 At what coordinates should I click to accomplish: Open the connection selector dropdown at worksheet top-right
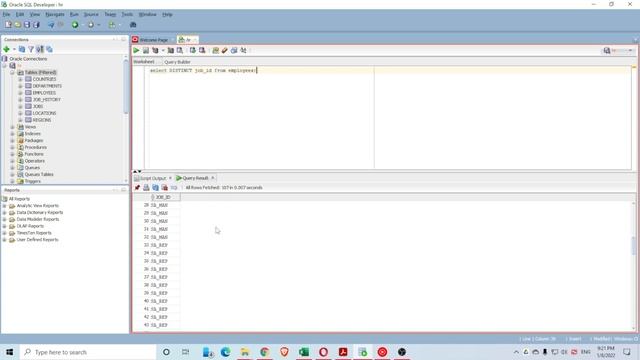pos(630,51)
